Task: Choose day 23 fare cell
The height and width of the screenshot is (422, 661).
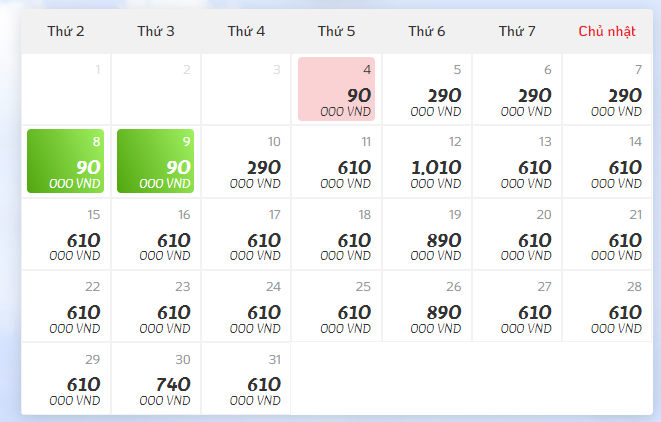Action: click(156, 306)
